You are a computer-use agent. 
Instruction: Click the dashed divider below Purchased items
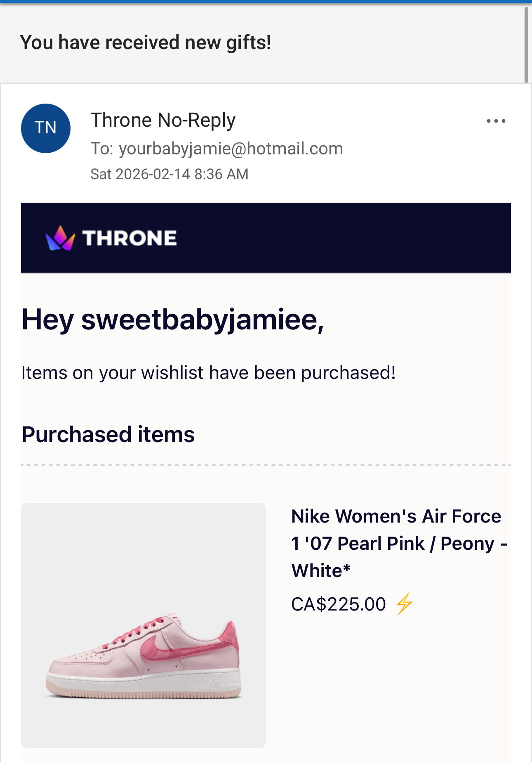(266, 465)
